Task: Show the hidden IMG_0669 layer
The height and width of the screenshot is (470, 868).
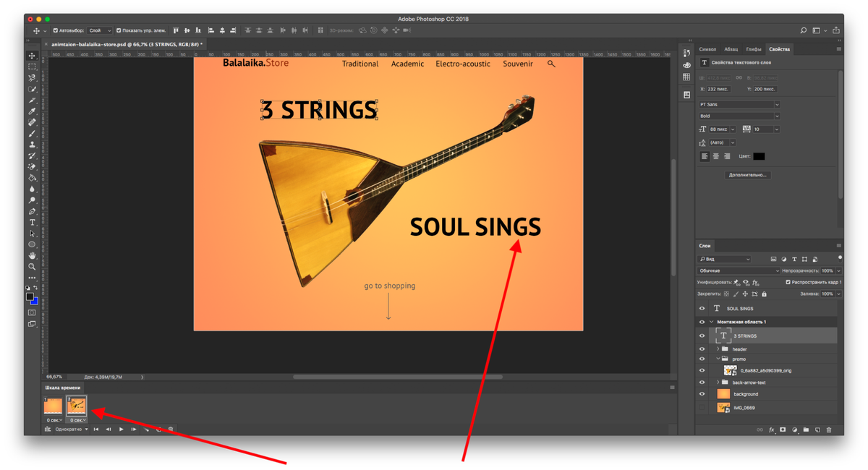Action: click(x=700, y=407)
